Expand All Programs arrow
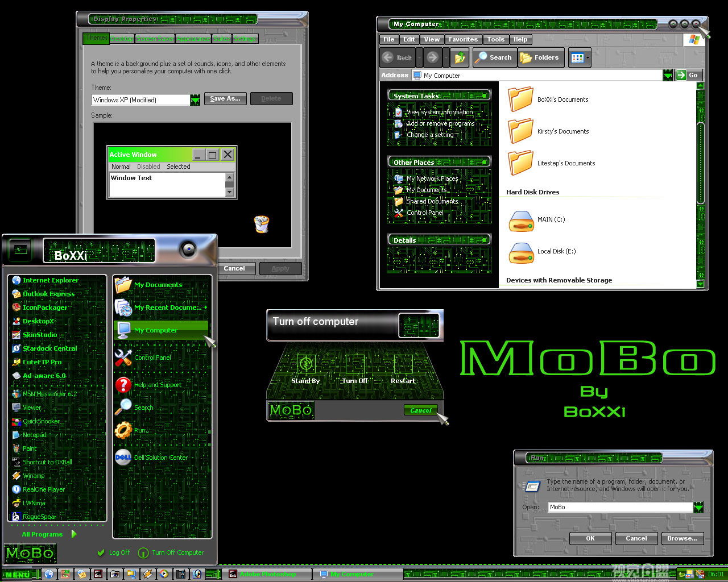The image size is (728, 582). pos(74,534)
